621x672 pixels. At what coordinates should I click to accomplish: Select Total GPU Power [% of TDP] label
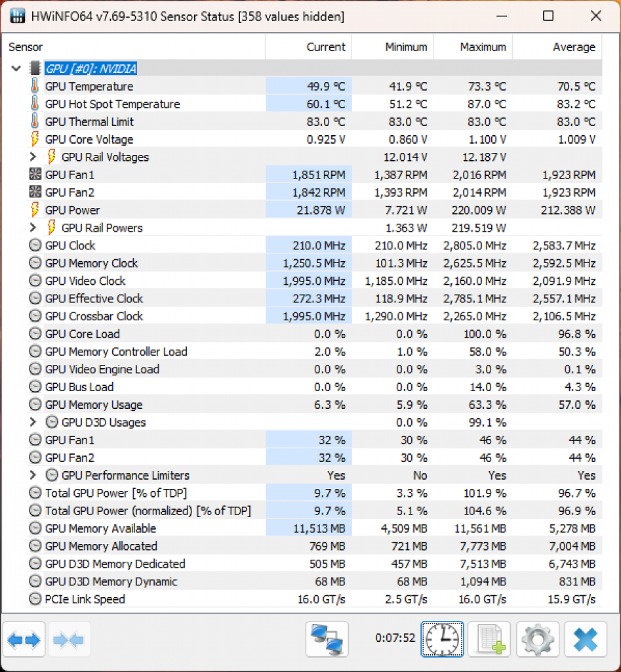coord(116,493)
